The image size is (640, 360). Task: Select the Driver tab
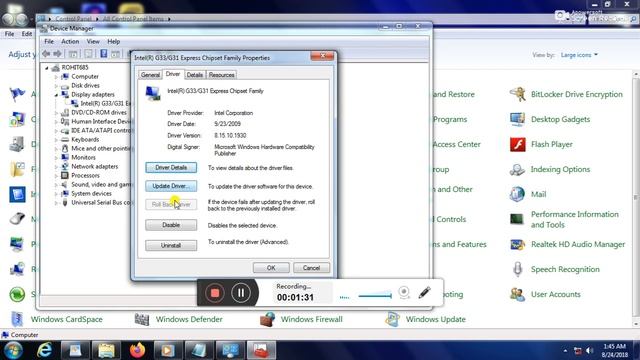pos(173,74)
